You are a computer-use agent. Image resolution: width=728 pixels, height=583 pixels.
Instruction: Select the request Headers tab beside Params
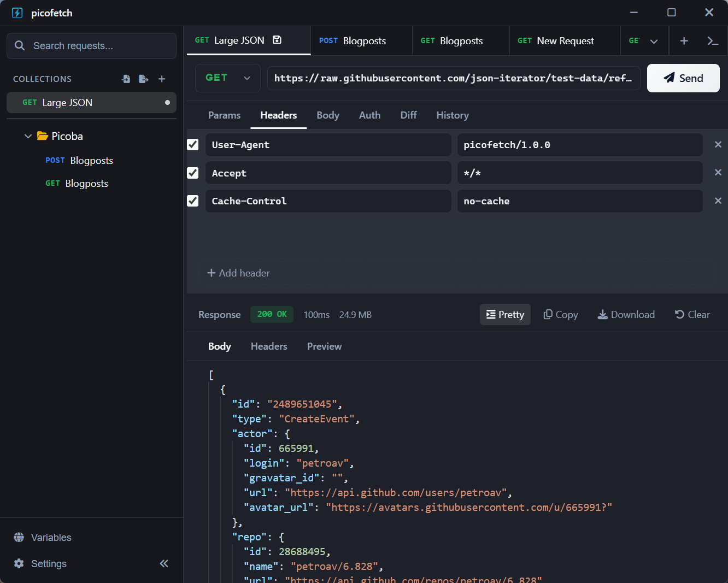279,115
